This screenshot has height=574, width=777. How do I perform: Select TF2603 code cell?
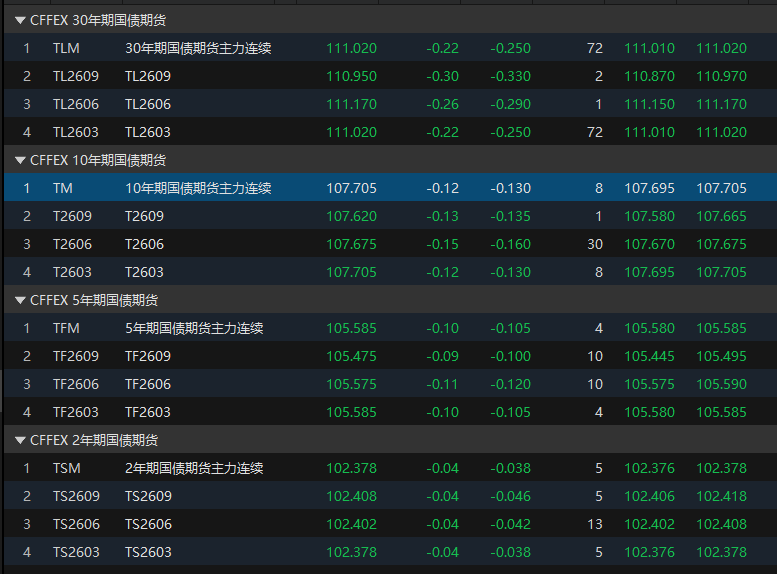pos(76,412)
